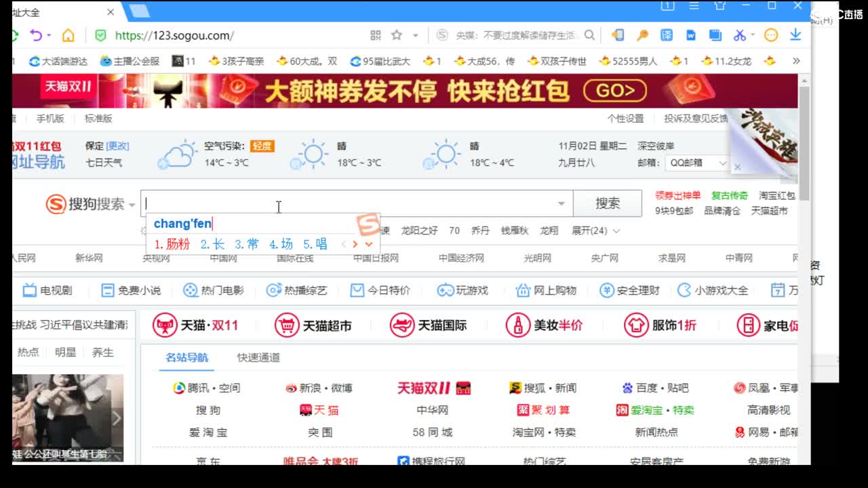Click the 搜索 search button

point(608,203)
